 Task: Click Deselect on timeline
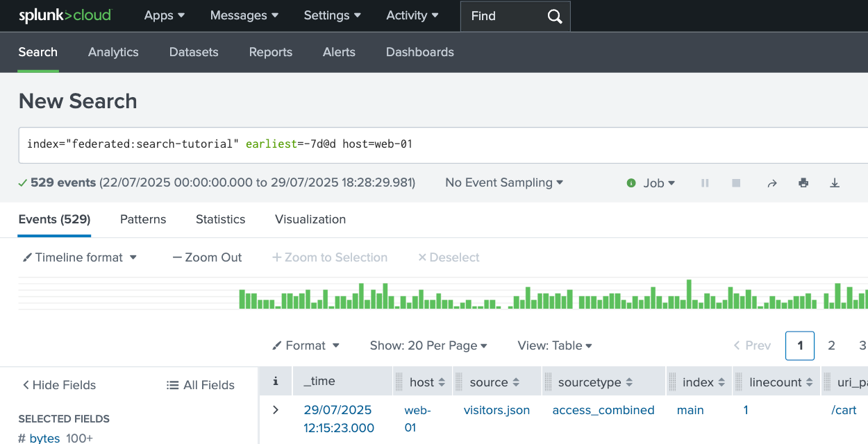pos(449,257)
